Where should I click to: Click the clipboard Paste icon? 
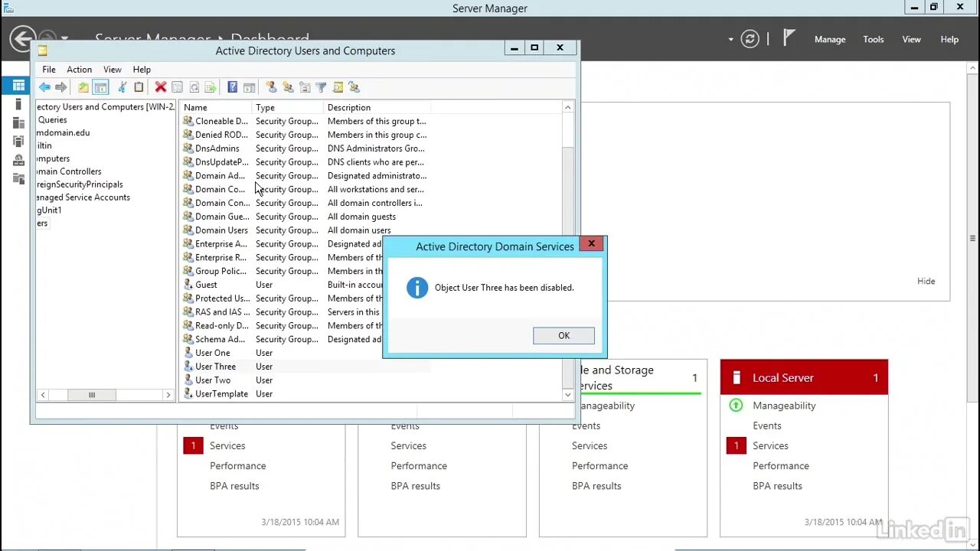[139, 87]
